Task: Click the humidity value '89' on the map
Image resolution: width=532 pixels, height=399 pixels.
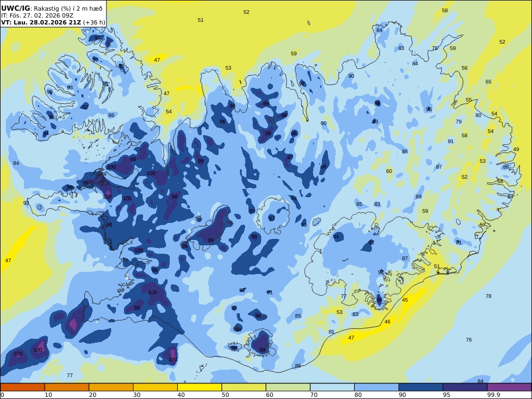Action: tap(419, 197)
